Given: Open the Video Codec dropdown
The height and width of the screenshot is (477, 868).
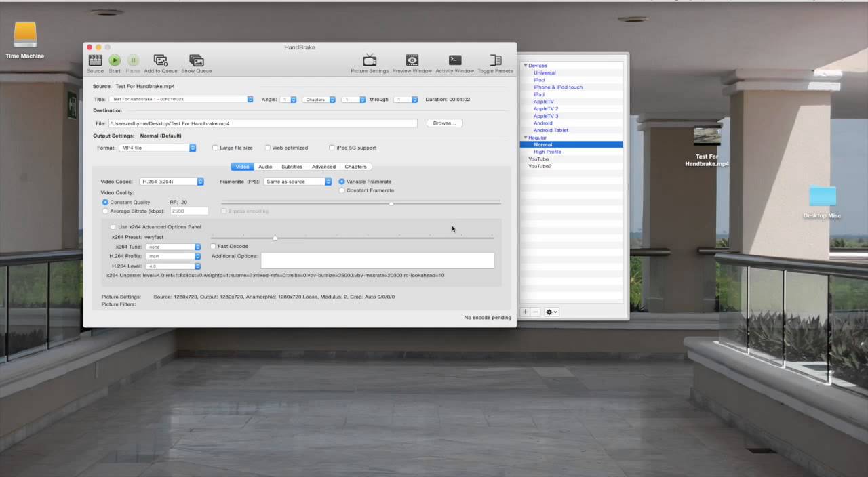Looking at the screenshot, I should click(x=172, y=182).
